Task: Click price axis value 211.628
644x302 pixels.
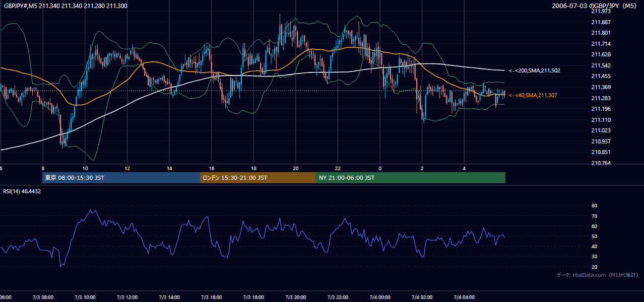Action: coord(600,54)
